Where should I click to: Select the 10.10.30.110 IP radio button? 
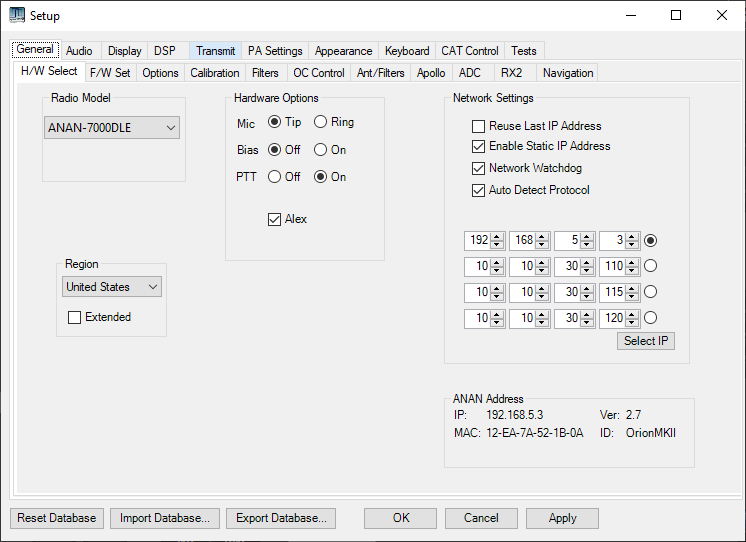pos(650,266)
